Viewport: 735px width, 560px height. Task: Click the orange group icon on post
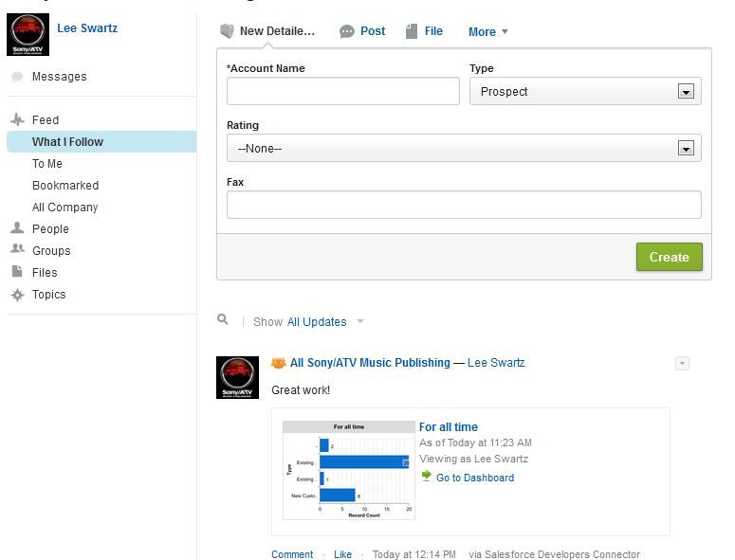pos(279,363)
